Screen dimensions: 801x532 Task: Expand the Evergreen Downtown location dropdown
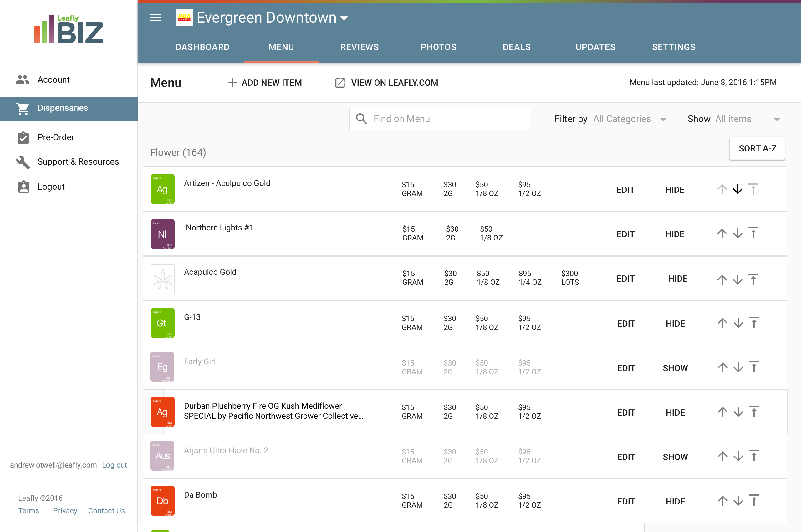tap(344, 18)
